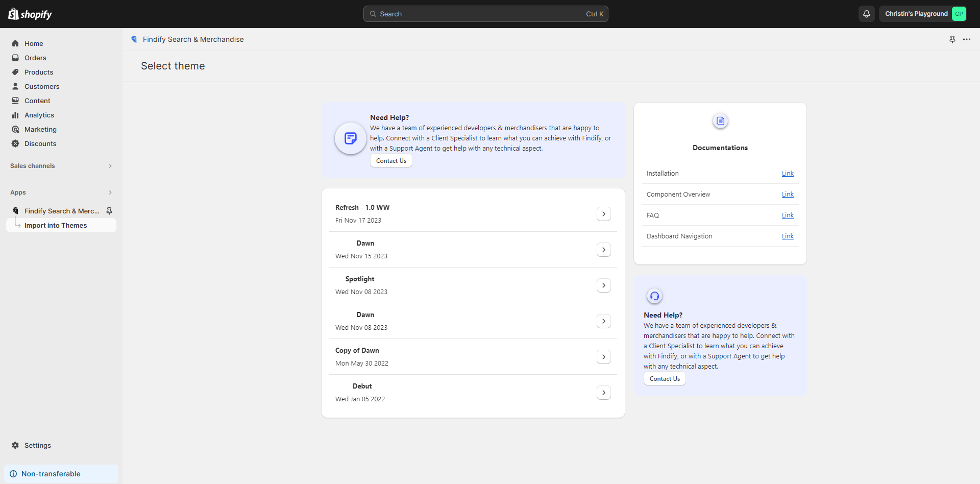
Task: Click the 'Documentations' card heading
Action: pyautogui.click(x=720, y=148)
